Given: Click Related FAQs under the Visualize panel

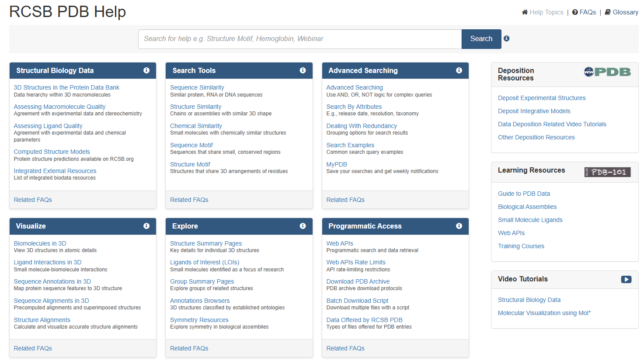Looking at the screenshot, I should tap(33, 348).
